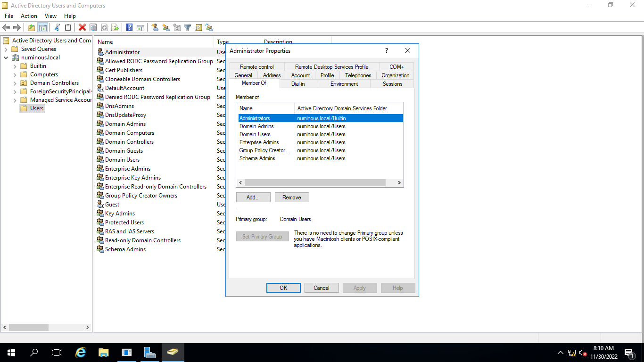The height and width of the screenshot is (362, 644).
Task: Create a new user via toolbar icon
Action: 155,28
